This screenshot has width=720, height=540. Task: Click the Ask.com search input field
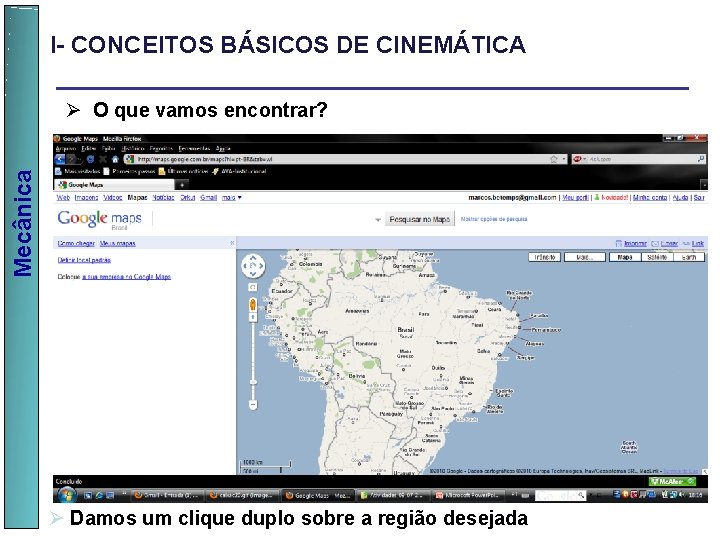[x=642, y=159]
